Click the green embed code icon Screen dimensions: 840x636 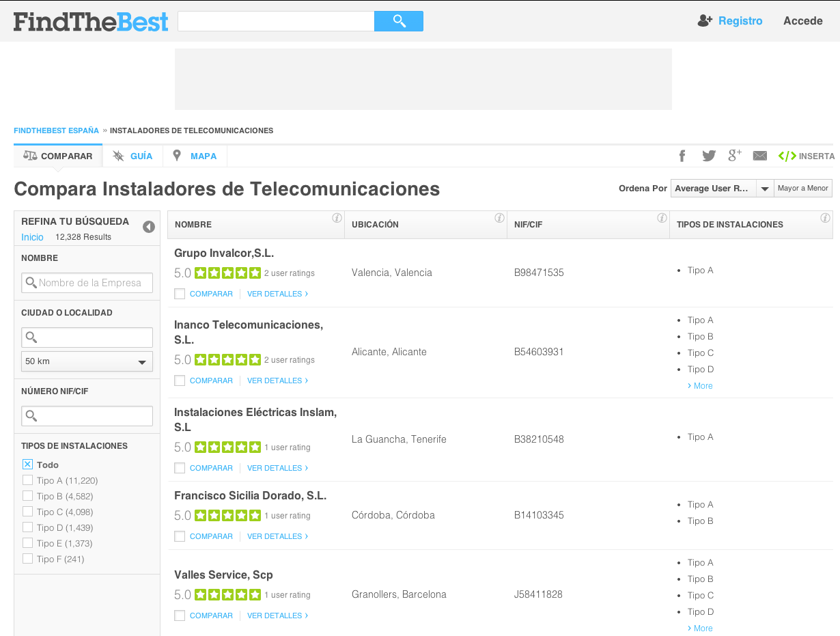click(787, 156)
